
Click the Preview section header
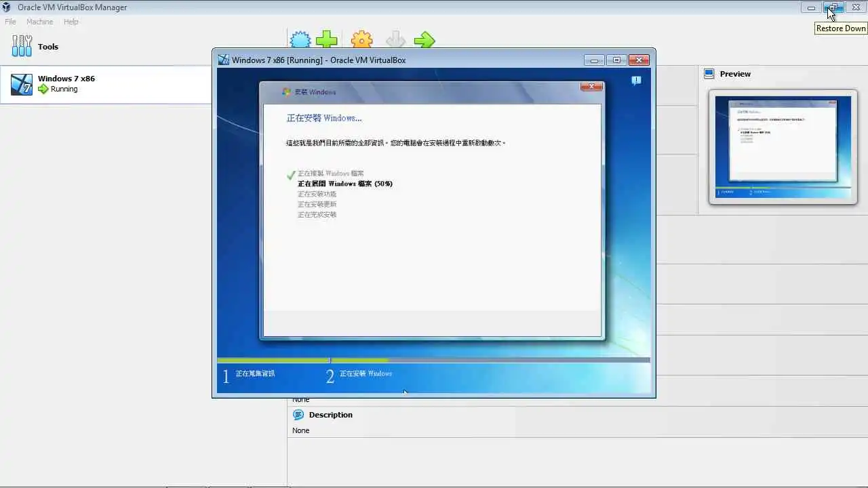735,74
